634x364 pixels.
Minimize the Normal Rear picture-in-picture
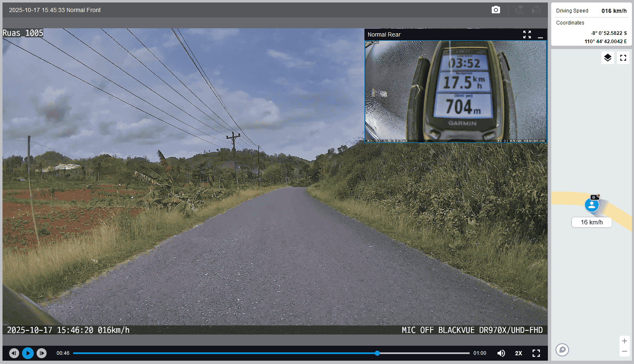(540, 35)
